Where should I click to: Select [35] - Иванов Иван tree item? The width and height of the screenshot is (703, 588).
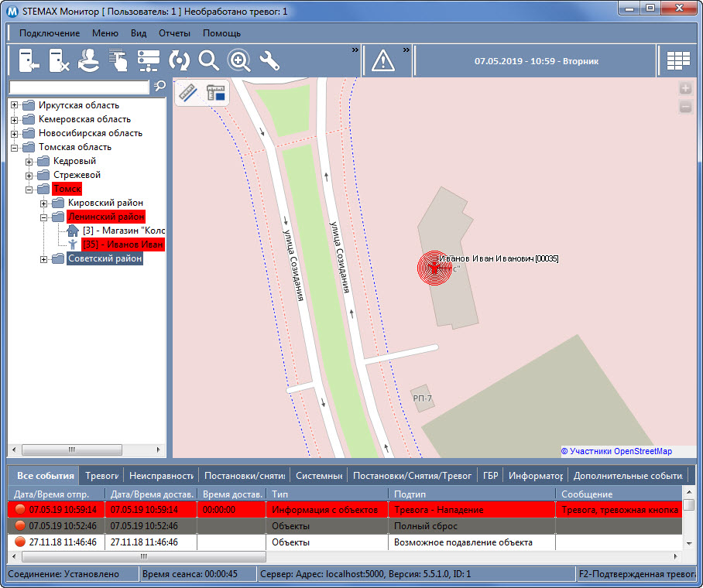[x=123, y=244]
